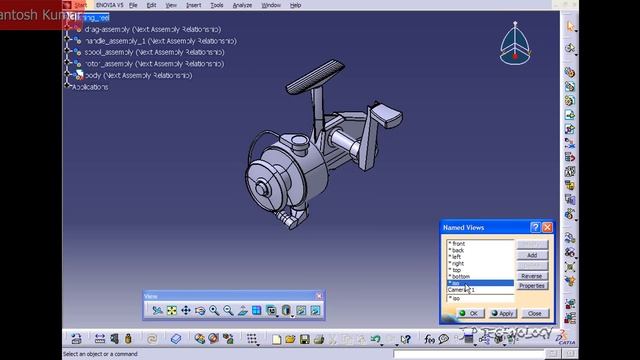640x360 pixels.
Task: Expand the Applications tree node
Action: 68,85
